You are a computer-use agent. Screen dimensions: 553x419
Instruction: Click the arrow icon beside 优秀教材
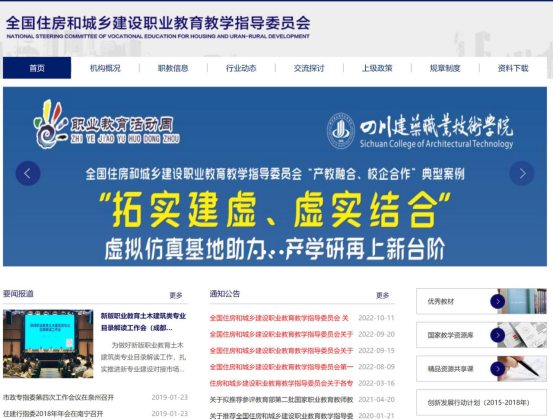(498, 301)
